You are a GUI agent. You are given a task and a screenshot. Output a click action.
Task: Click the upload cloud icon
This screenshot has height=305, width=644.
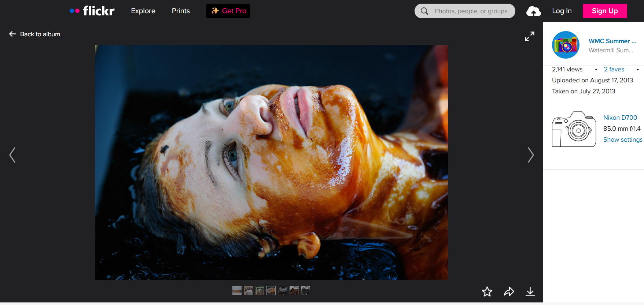click(x=533, y=11)
